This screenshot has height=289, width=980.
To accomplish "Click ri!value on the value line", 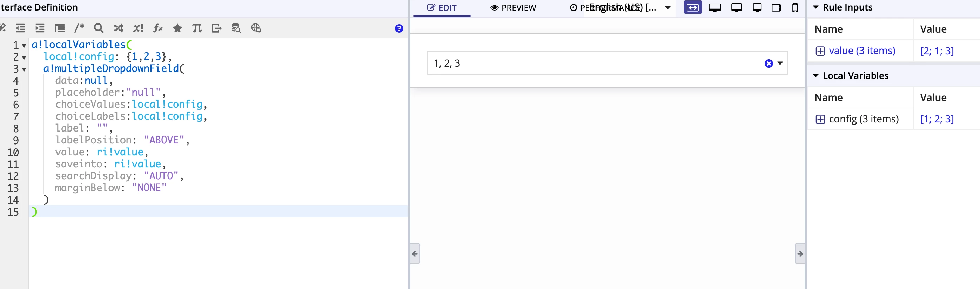I will [120, 152].
